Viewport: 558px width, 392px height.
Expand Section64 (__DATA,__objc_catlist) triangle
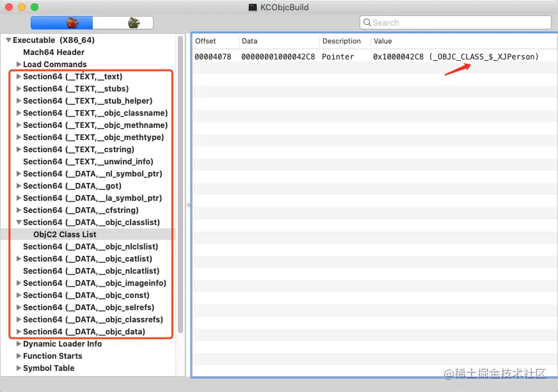pos(19,258)
